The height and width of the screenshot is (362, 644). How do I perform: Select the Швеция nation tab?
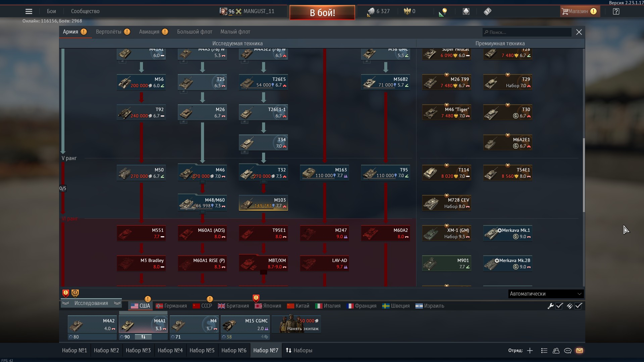(x=396, y=306)
